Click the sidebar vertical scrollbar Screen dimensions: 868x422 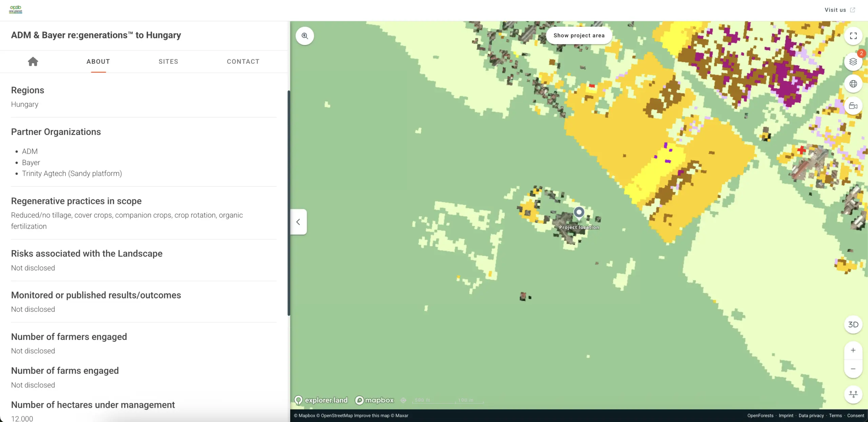click(x=289, y=203)
